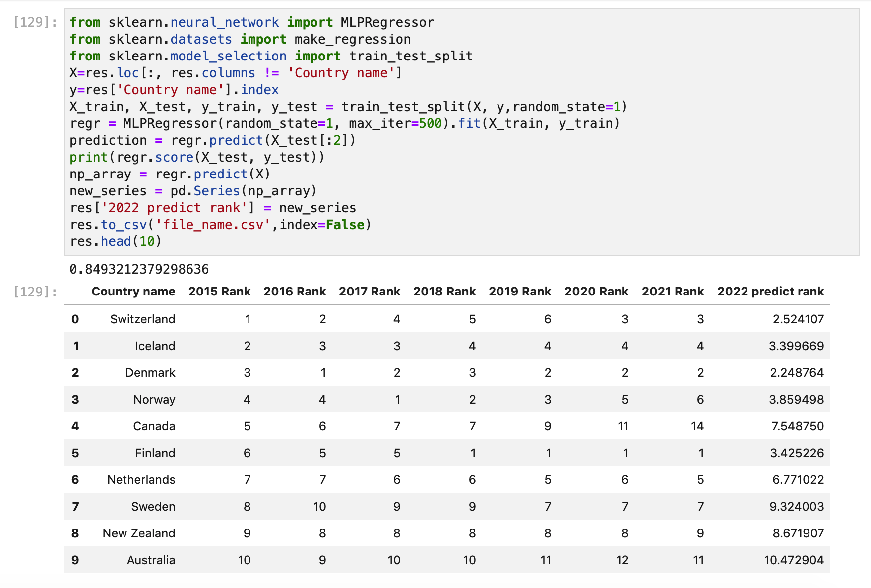The height and width of the screenshot is (588, 871).
Task: Click predicted value 7.548750 for Canada
Action: pyautogui.click(x=798, y=426)
